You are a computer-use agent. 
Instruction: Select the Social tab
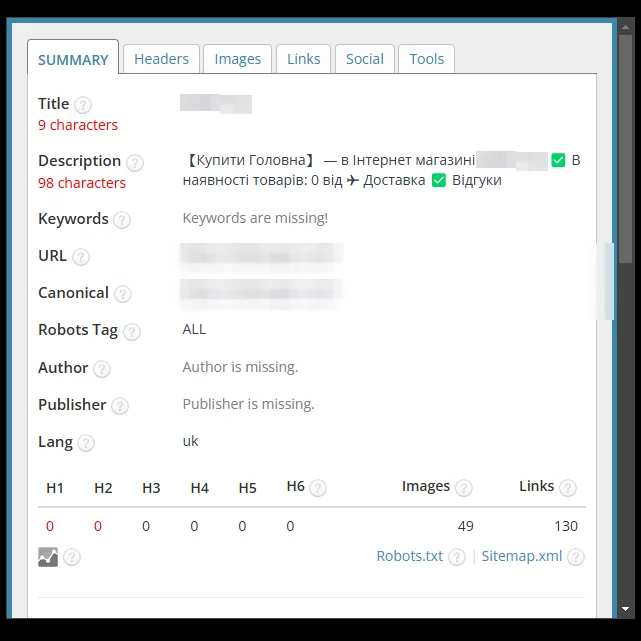point(365,59)
